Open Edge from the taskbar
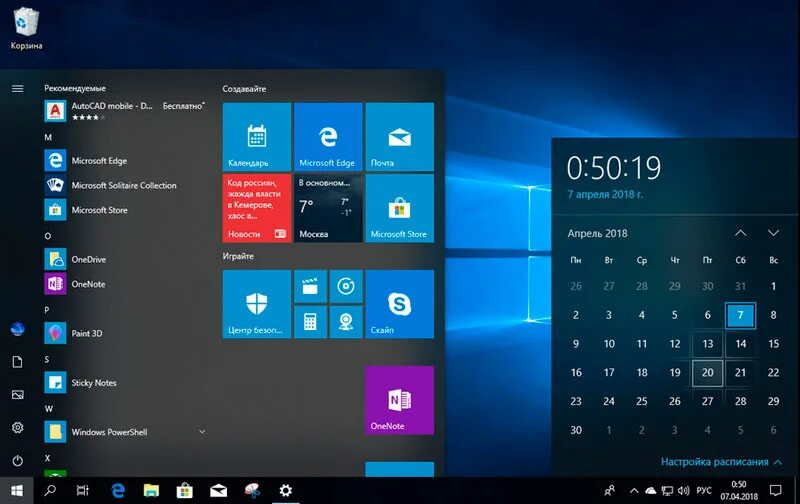 coord(118,491)
